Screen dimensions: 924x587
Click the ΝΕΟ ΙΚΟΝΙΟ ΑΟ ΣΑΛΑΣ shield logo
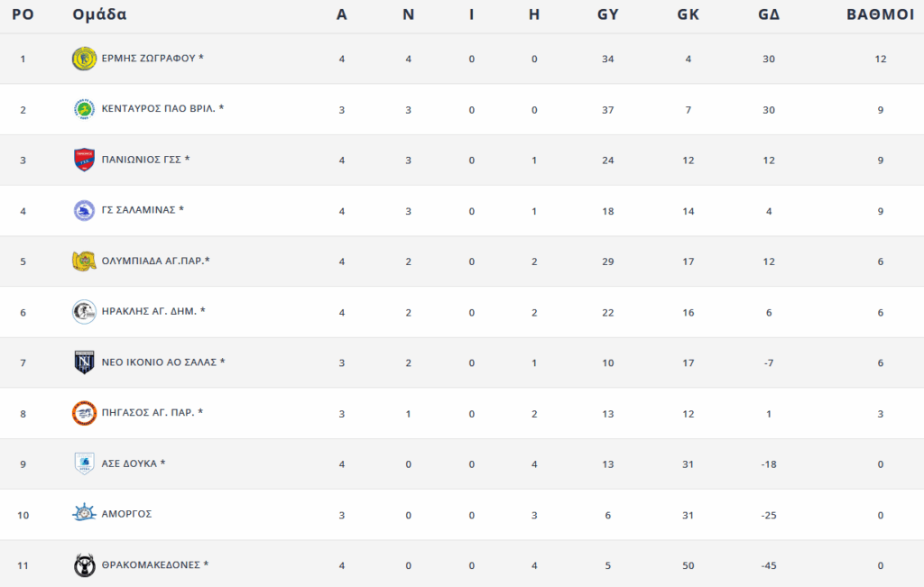click(x=84, y=362)
